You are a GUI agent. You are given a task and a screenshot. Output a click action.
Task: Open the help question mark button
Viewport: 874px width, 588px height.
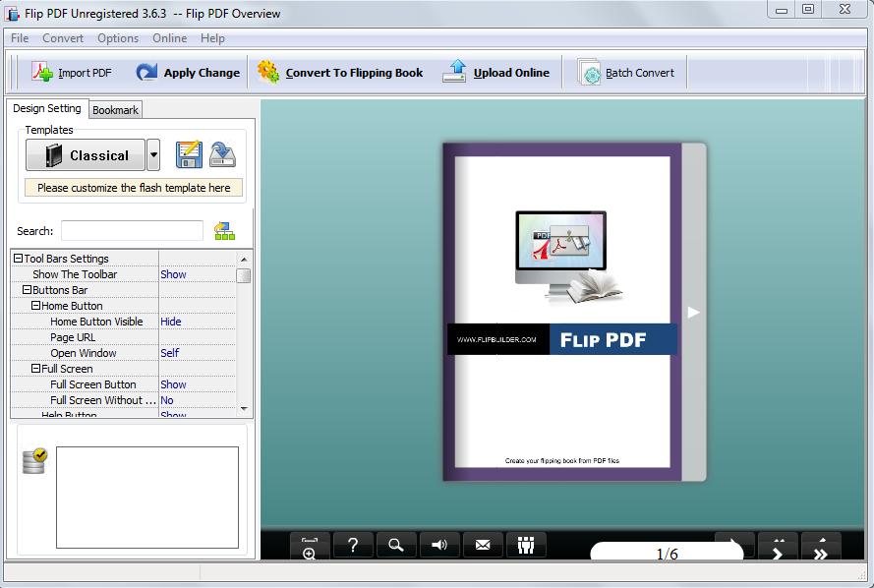[353, 545]
